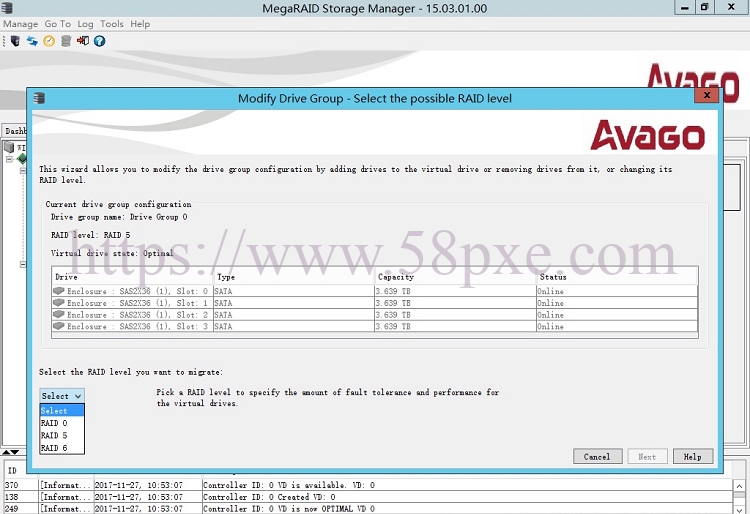Click the Type column header

[294, 277]
